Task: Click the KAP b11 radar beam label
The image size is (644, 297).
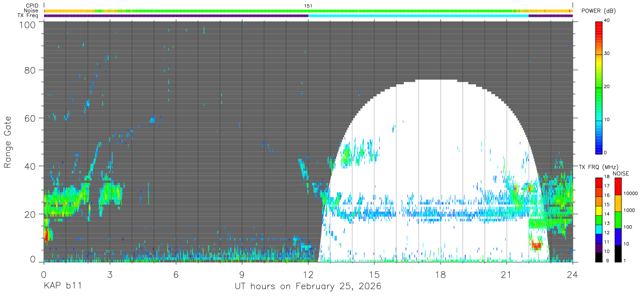Action: [62, 287]
